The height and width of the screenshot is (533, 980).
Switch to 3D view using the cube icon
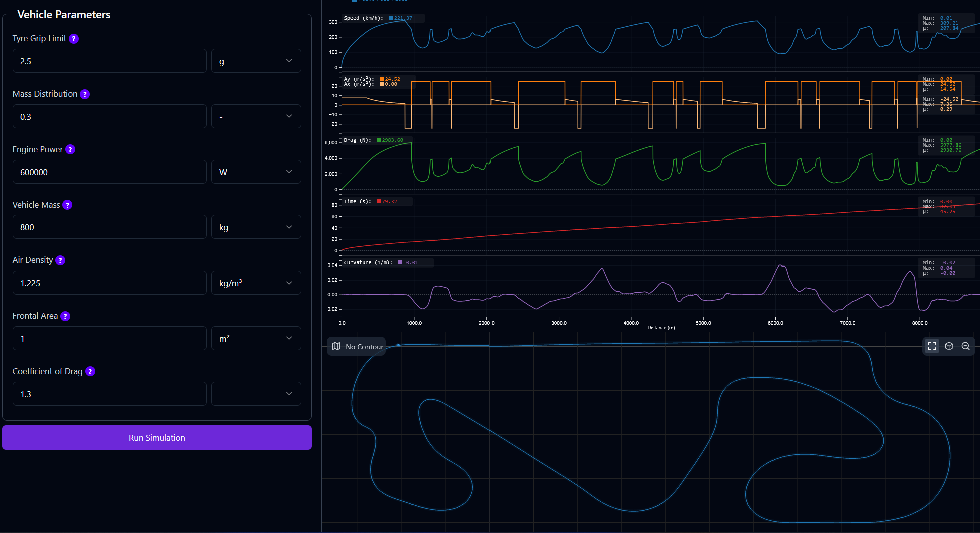[949, 346]
